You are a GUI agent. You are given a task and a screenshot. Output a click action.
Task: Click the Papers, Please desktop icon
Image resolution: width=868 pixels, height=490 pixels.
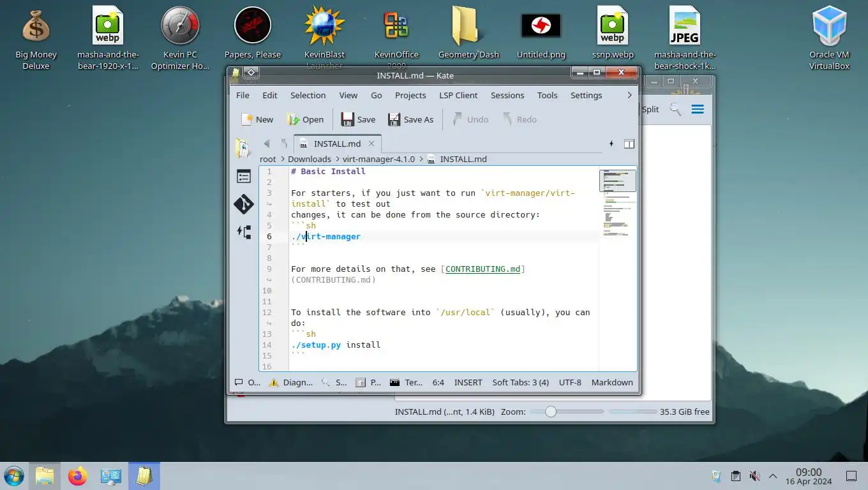(x=253, y=33)
